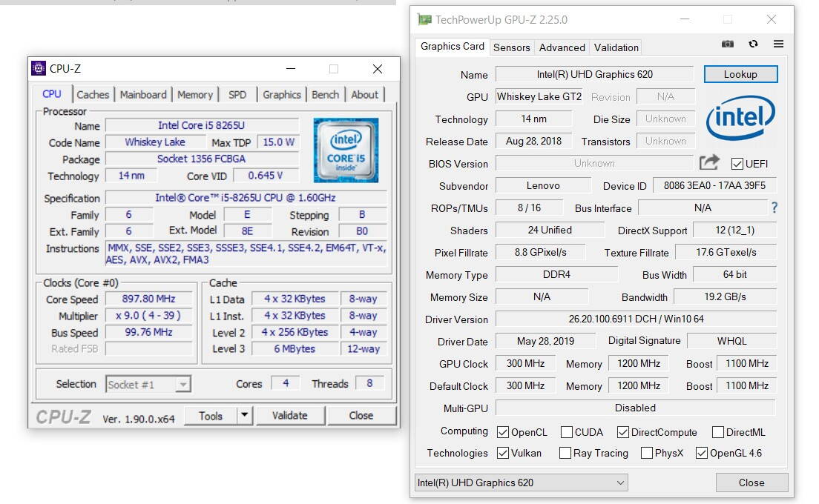Toggle the DirectML checkbox
The image size is (819, 504).
pyautogui.click(x=717, y=432)
